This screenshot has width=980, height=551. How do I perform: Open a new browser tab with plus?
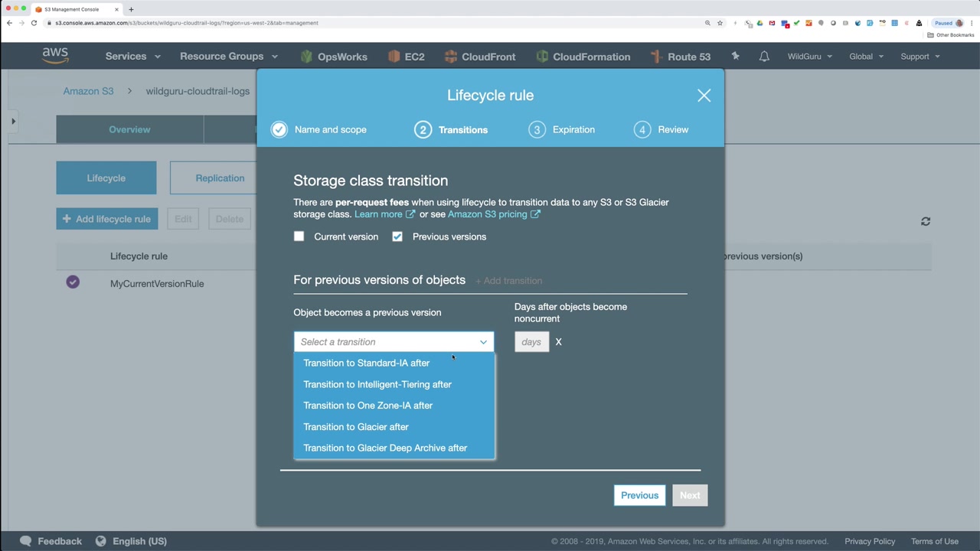131,9
